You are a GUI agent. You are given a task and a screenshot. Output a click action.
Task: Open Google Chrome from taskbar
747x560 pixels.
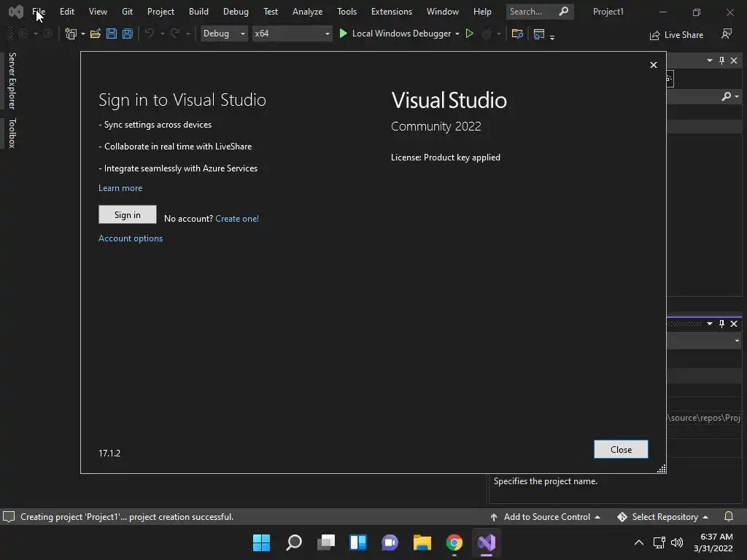click(x=454, y=542)
